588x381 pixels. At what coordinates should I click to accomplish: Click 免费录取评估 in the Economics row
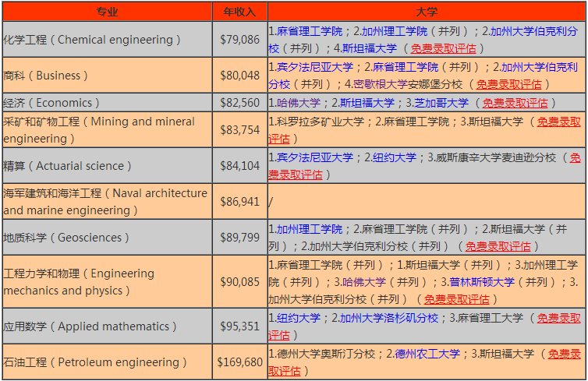(x=515, y=103)
